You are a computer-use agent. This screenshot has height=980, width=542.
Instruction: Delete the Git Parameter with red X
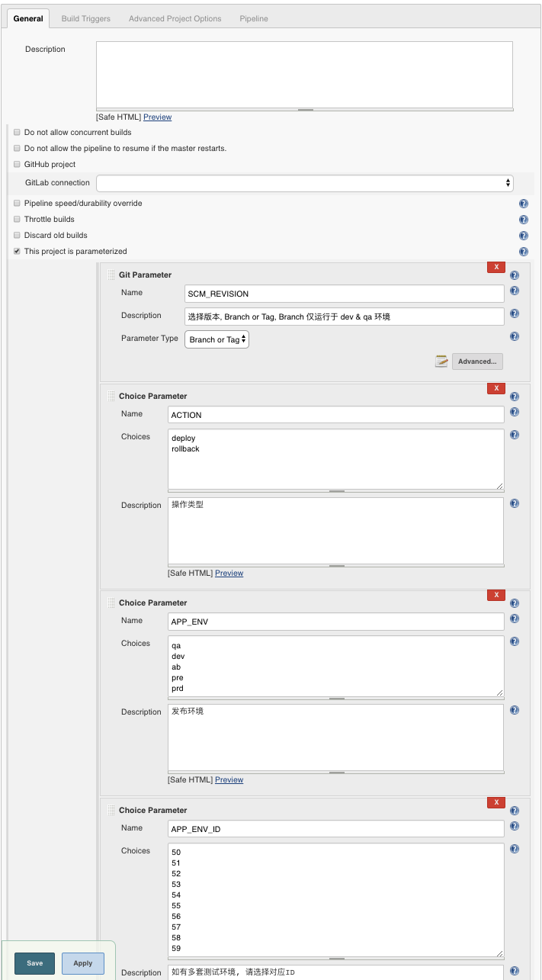pos(496,267)
